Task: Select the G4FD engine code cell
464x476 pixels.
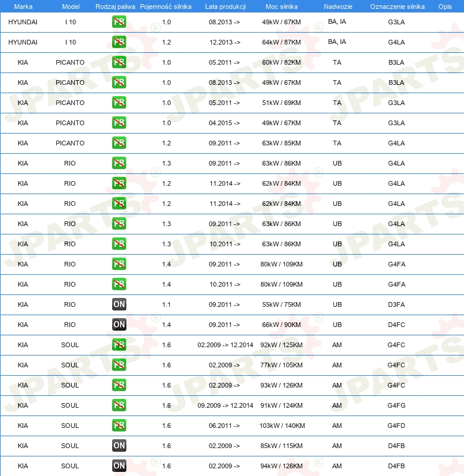Action: click(396, 426)
